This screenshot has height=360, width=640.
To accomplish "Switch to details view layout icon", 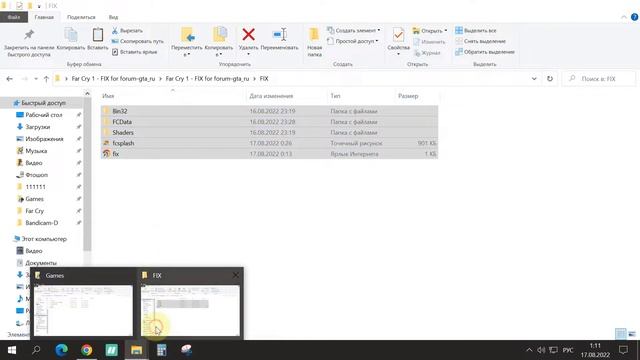I will (x=620, y=334).
